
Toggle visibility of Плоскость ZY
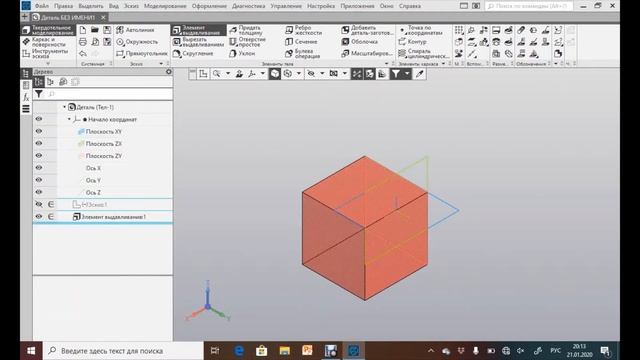(x=39, y=156)
